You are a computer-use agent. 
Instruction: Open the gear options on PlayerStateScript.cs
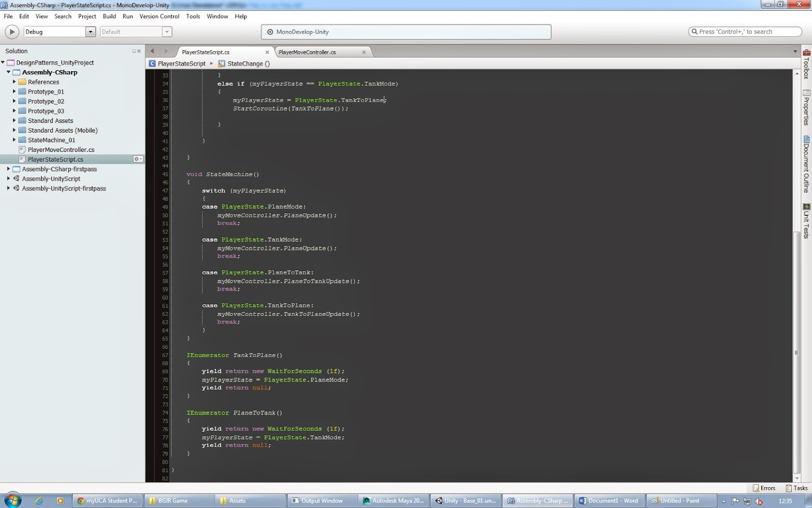[138, 159]
